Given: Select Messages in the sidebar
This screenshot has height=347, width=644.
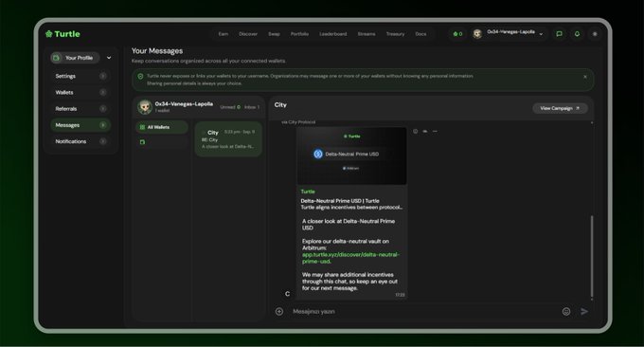Looking at the screenshot, I should pyautogui.click(x=80, y=125).
